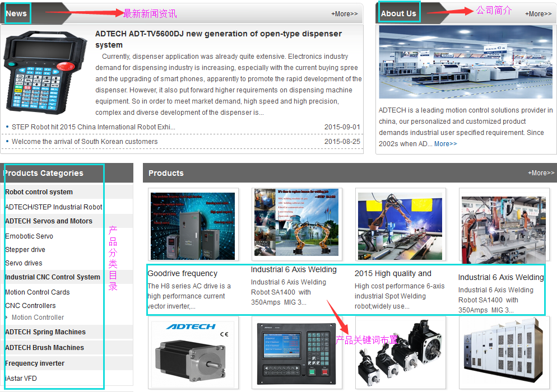Open STEP Robot hit 2015 China news item
The width and height of the screenshot is (557, 392).
[x=94, y=127]
